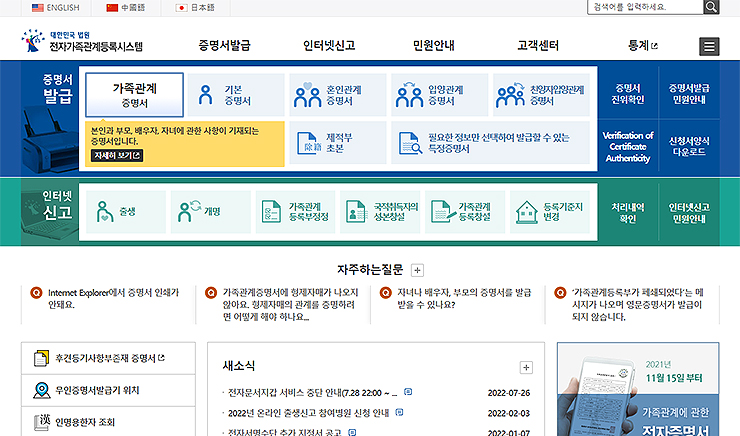Viewport: 740px width, 436px height.
Task: Go to the 전자가족관계등록시스템 home logo
Action: (x=82, y=41)
